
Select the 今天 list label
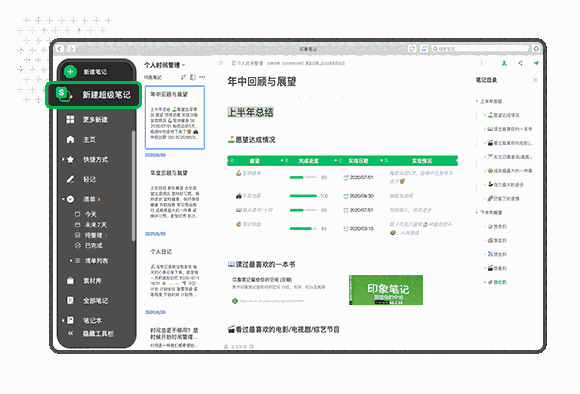[91, 214]
